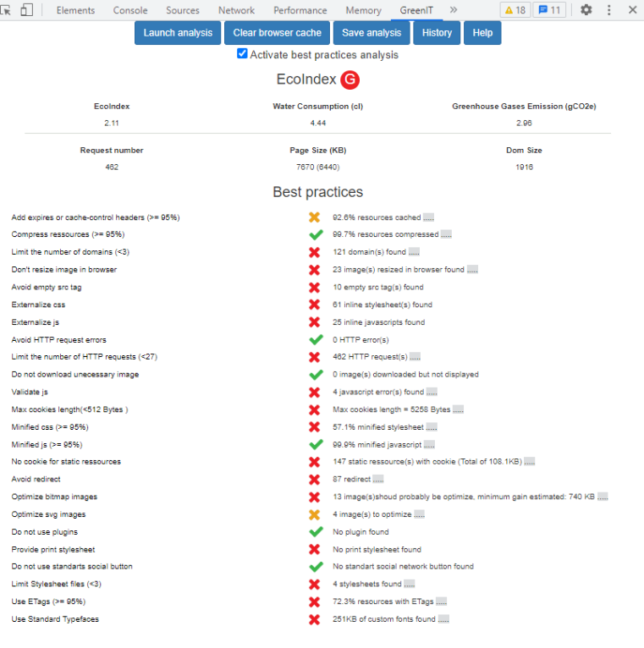Switch to the Elements tab
This screenshot has height=648, width=644.
click(x=75, y=10)
